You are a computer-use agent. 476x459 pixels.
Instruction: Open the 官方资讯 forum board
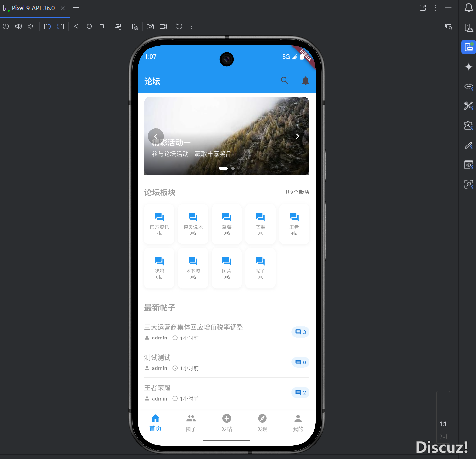point(159,224)
